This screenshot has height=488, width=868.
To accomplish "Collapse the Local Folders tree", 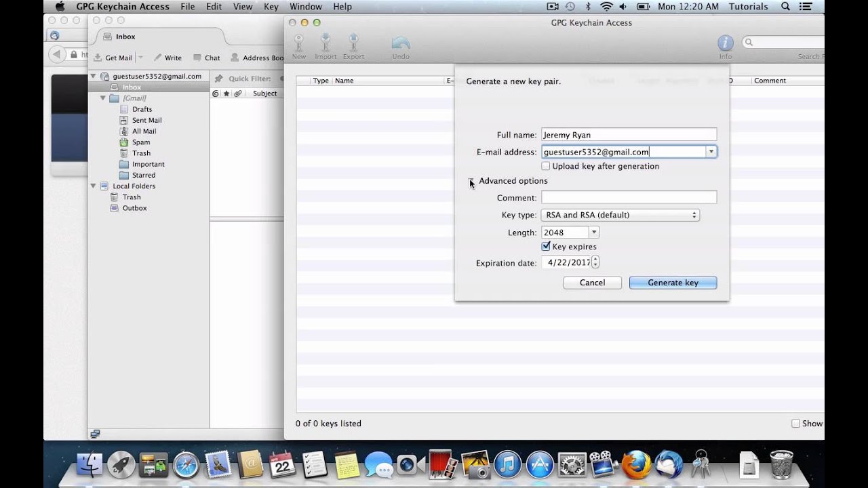I will [x=94, y=186].
